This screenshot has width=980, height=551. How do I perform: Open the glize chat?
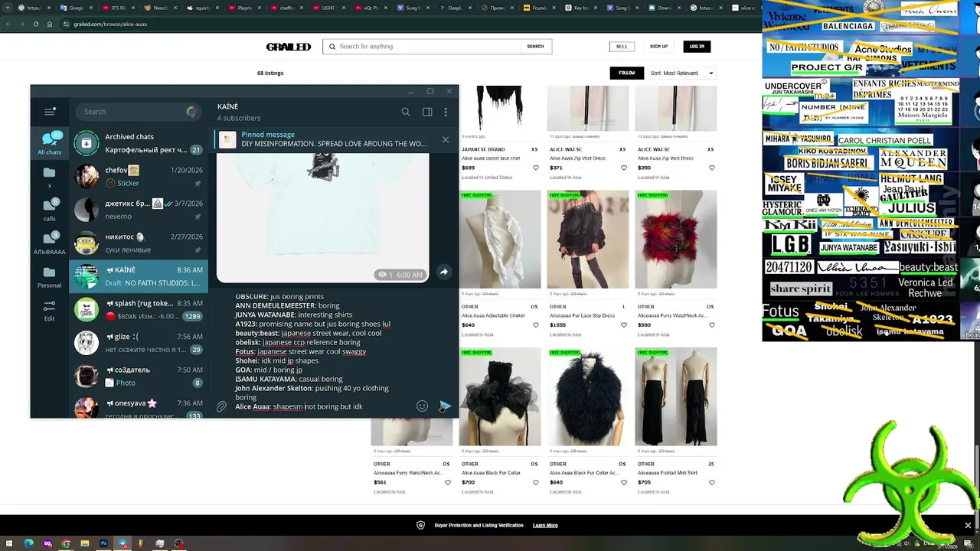tap(139, 343)
